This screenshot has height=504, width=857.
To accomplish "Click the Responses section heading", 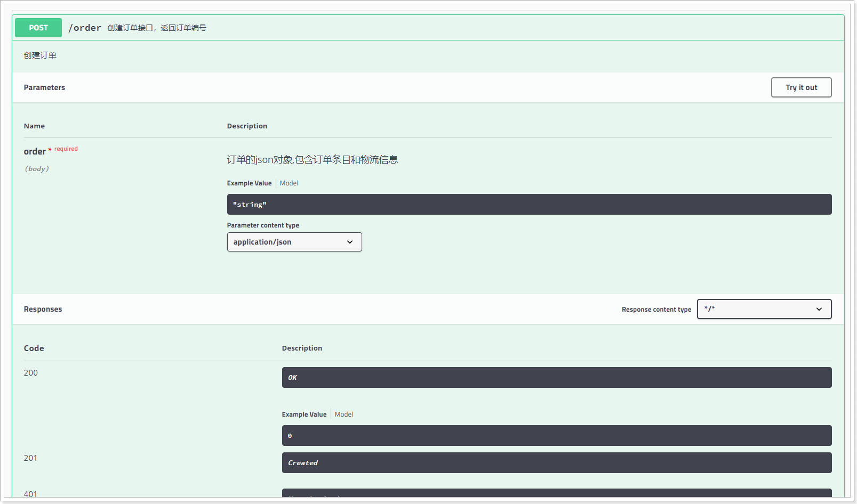I will (43, 309).
